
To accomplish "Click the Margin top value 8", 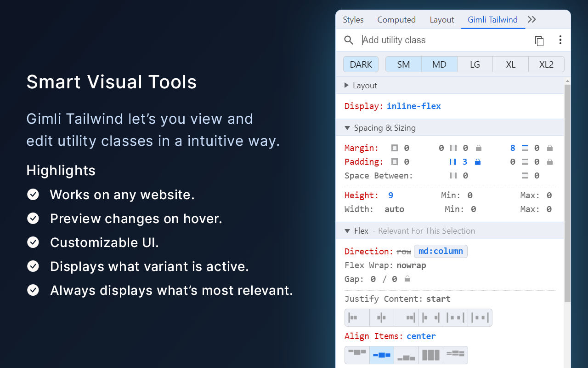I will tap(513, 148).
